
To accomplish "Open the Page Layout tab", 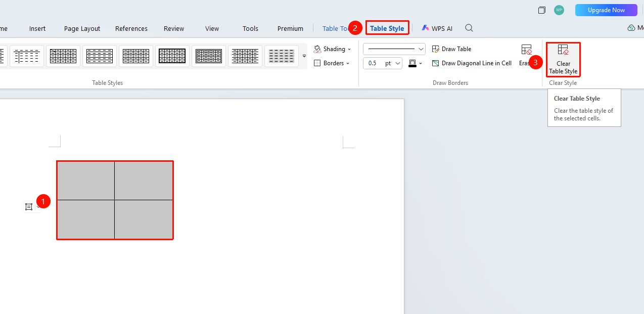I will click(82, 28).
